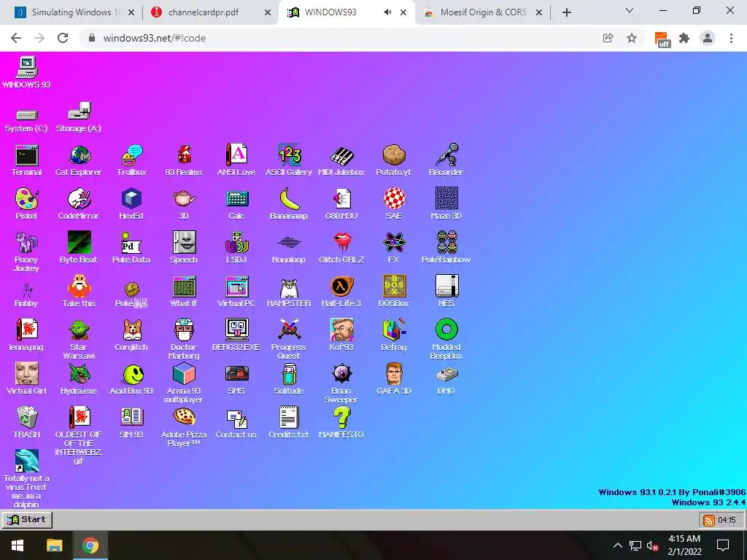Open Piskel paint palette icon
Viewport: 747px width, 560px height.
(x=27, y=204)
